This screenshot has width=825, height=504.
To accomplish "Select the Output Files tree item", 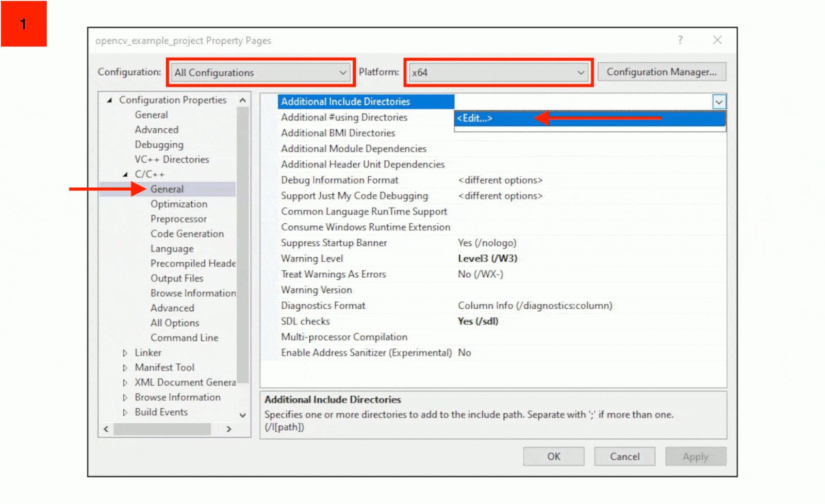I will pyautogui.click(x=177, y=278).
